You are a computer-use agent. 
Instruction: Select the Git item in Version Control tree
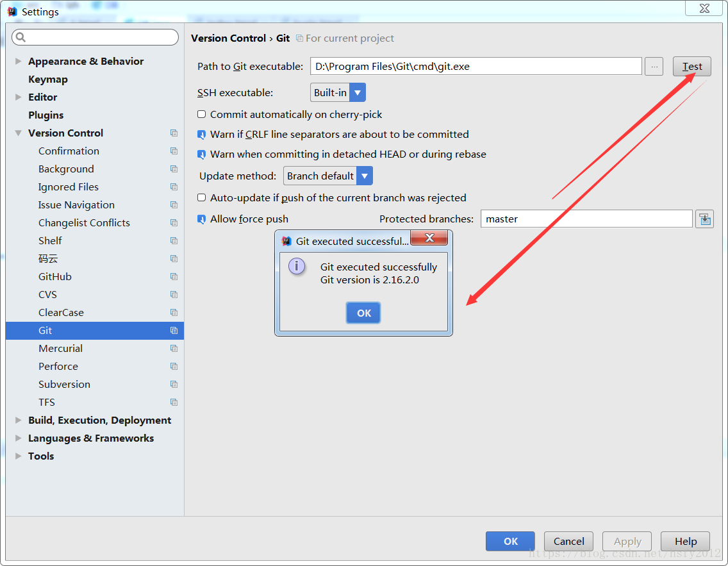click(95, 331)
